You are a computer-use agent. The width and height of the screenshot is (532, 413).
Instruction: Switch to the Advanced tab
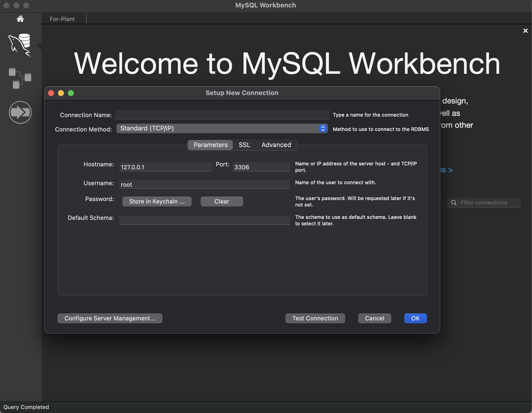[276, 145]
